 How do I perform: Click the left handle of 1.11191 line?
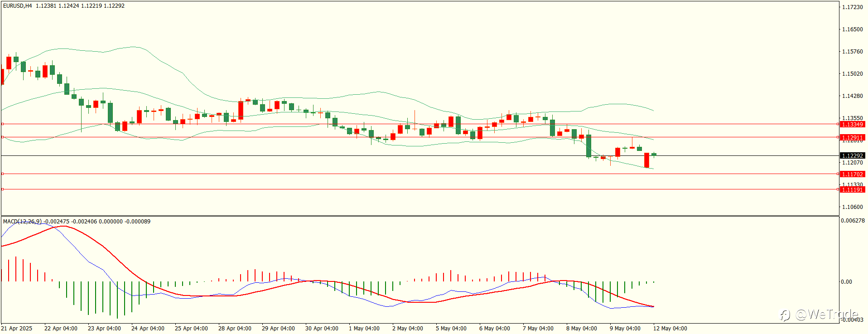point(2,189)
